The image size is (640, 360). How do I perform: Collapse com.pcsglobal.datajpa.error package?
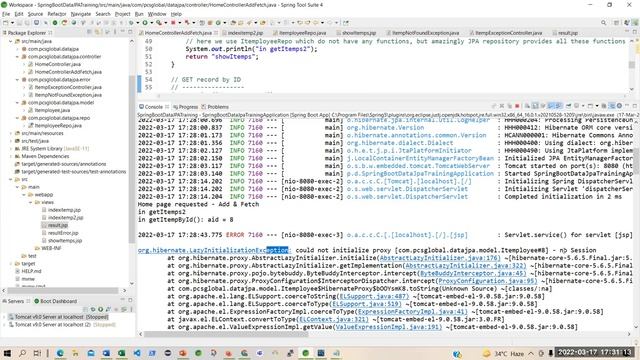coord(18,80)
